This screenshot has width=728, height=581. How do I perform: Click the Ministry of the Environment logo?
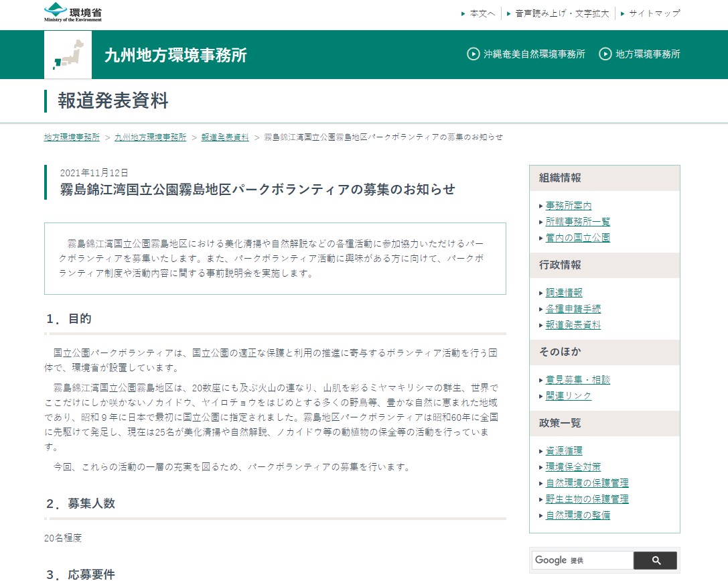(73, 13)
